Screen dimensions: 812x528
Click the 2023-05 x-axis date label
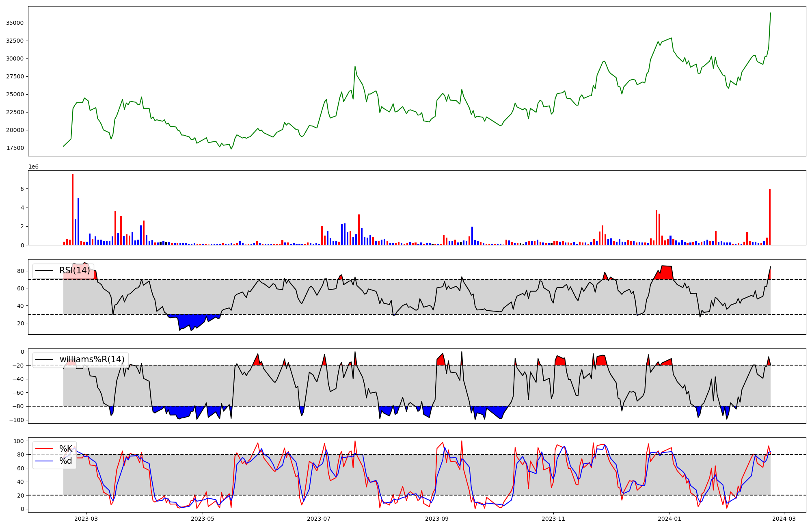pyautogui.click(x=202, y=519)
